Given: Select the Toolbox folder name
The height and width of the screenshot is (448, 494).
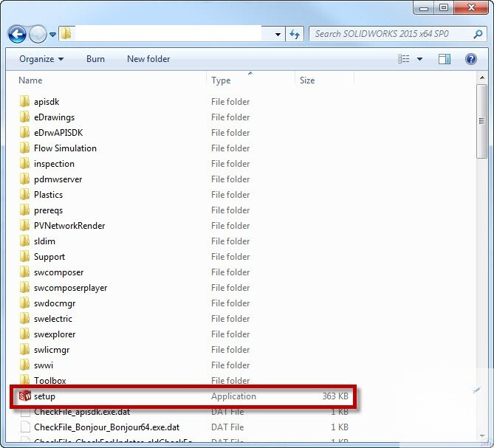Looking at the screenshot, I should pyautogui.click(x=49, y=381).
